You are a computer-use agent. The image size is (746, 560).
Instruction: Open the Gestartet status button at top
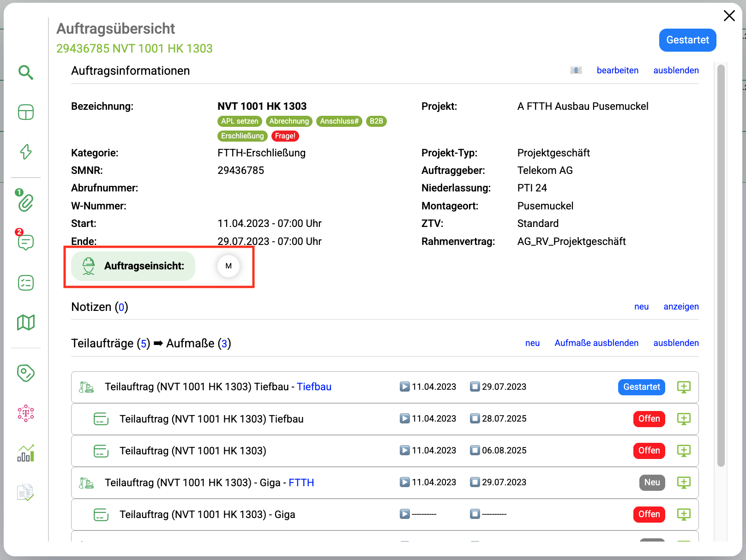pos(687,40)
